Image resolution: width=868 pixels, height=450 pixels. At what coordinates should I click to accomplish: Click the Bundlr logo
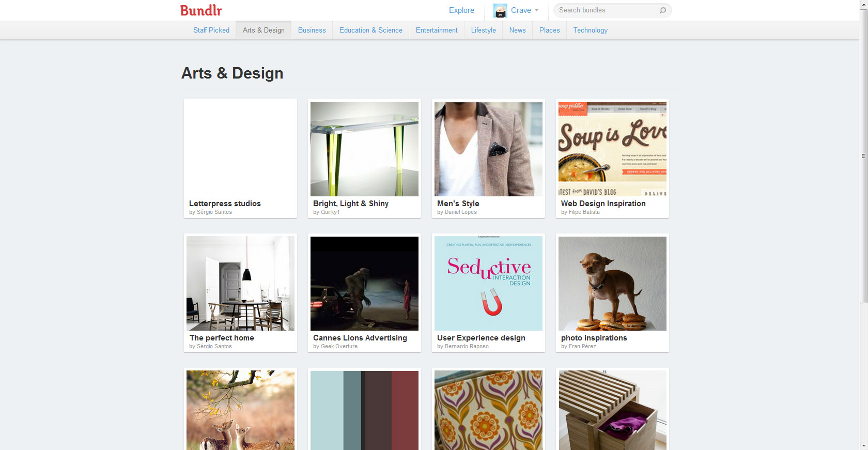201,10
